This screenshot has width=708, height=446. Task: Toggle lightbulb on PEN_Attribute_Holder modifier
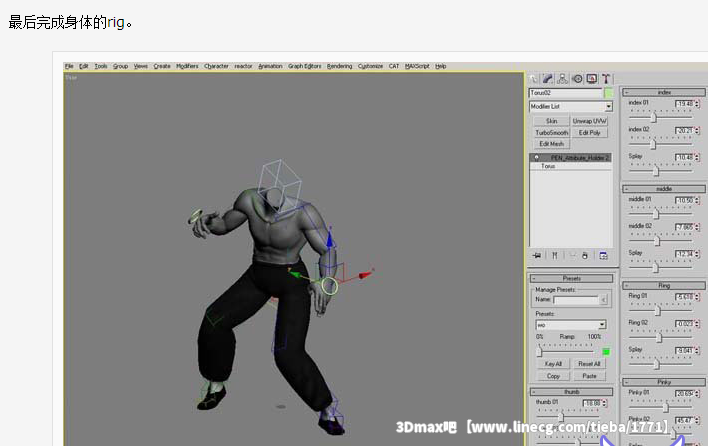[536, 158]
